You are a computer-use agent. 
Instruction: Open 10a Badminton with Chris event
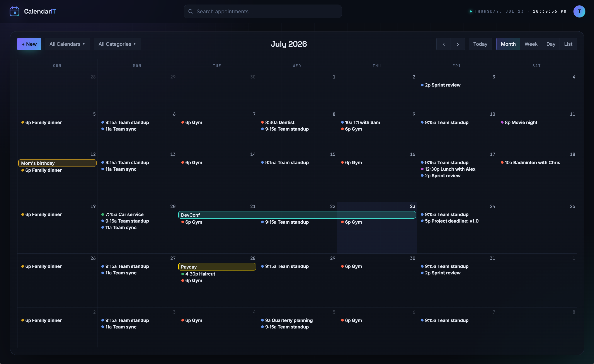click(530, 162)
